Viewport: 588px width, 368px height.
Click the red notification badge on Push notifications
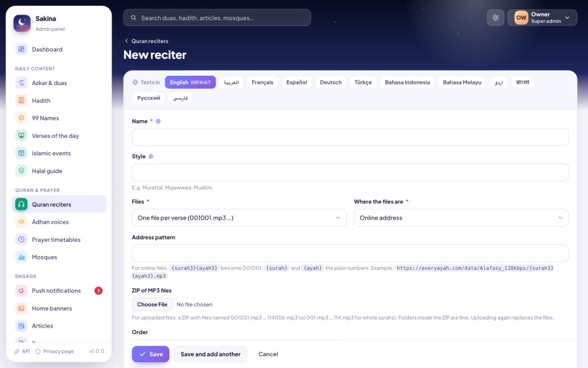click(98, 291)
